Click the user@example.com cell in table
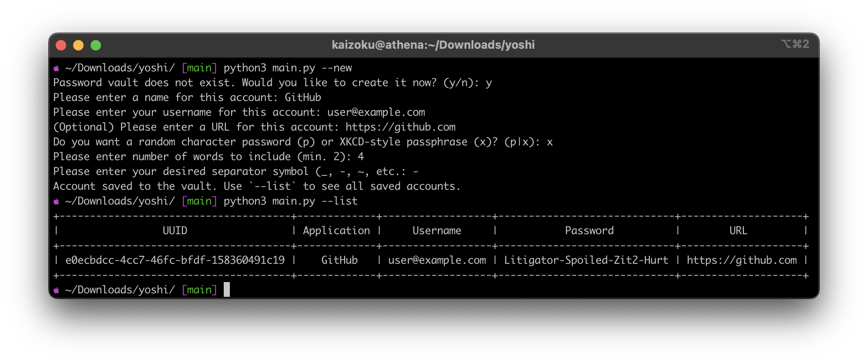The image size is (868, 363). [437, 260]
